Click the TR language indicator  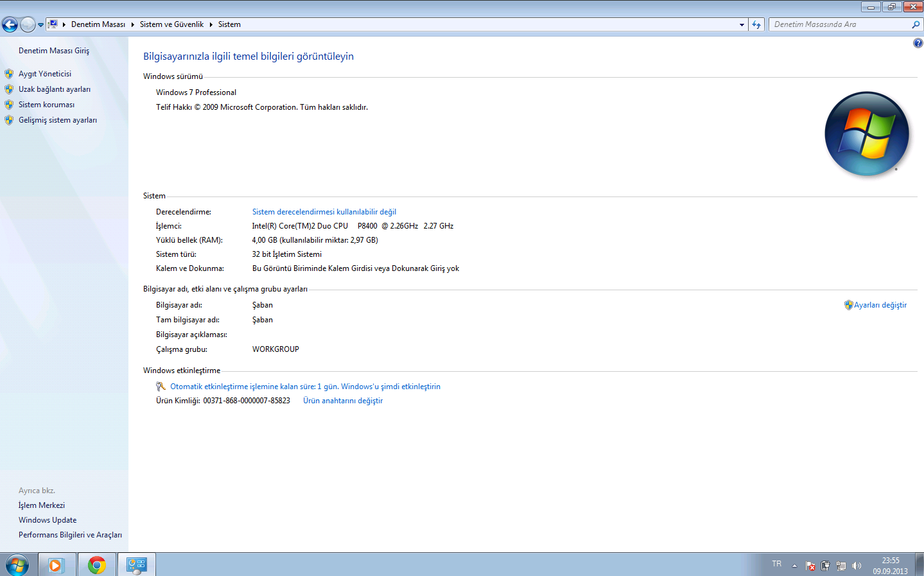click(x=777, y=564)
